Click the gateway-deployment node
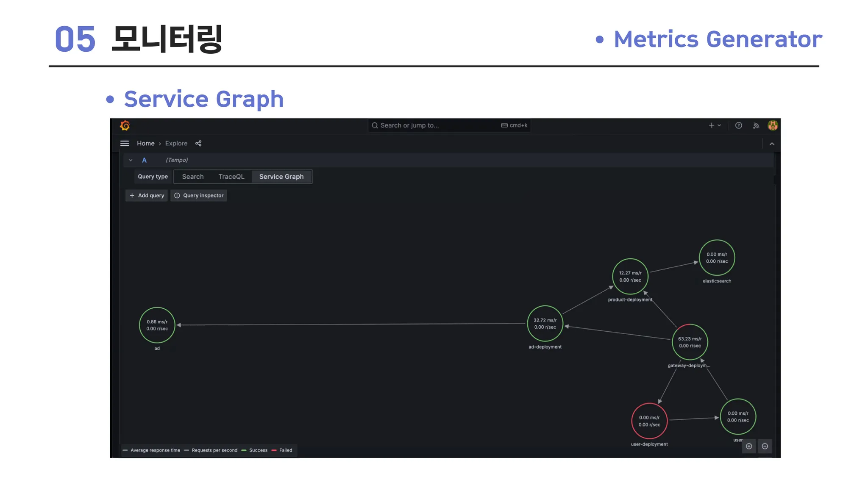This screenshot has height=488, width=868. click(x=690, y=342)
